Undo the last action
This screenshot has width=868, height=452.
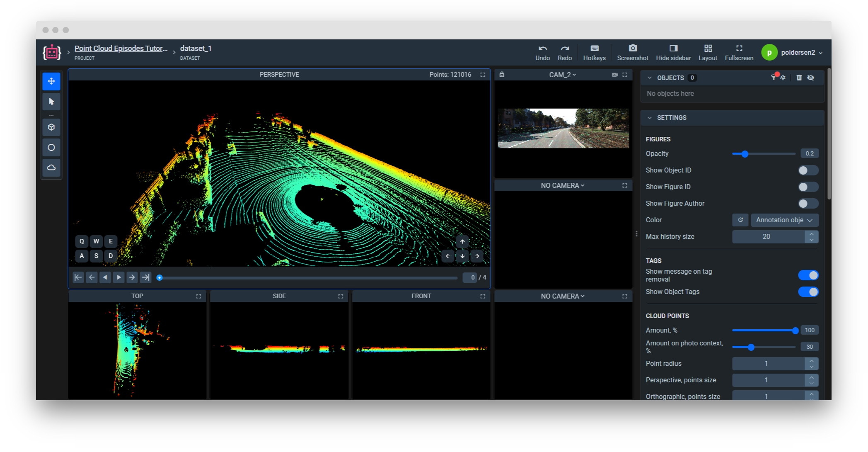click(542, 53)
